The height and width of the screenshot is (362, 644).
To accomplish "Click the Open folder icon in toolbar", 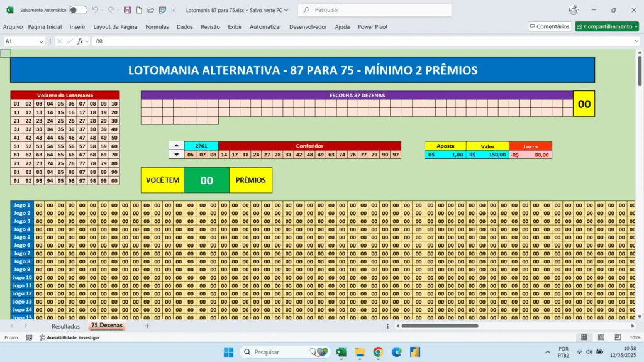I will [x=151, y=10].
